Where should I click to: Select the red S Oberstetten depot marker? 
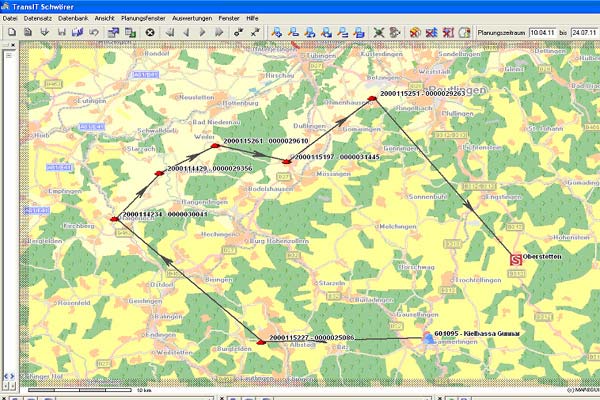(x=517, y=259)
